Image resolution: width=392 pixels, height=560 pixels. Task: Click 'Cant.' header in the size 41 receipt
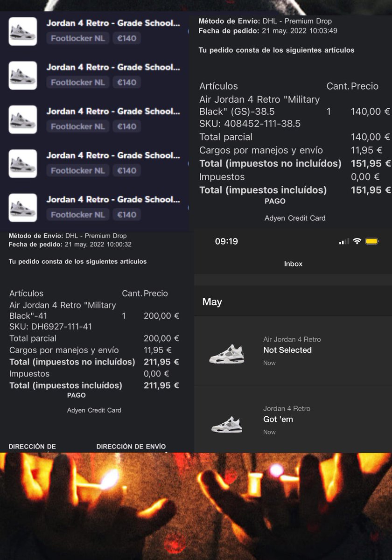132,293
